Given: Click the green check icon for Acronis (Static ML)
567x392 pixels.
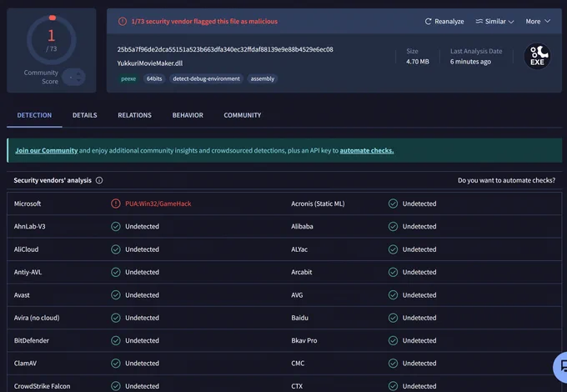Looking at the screenshot, I should tap(393, 204).
